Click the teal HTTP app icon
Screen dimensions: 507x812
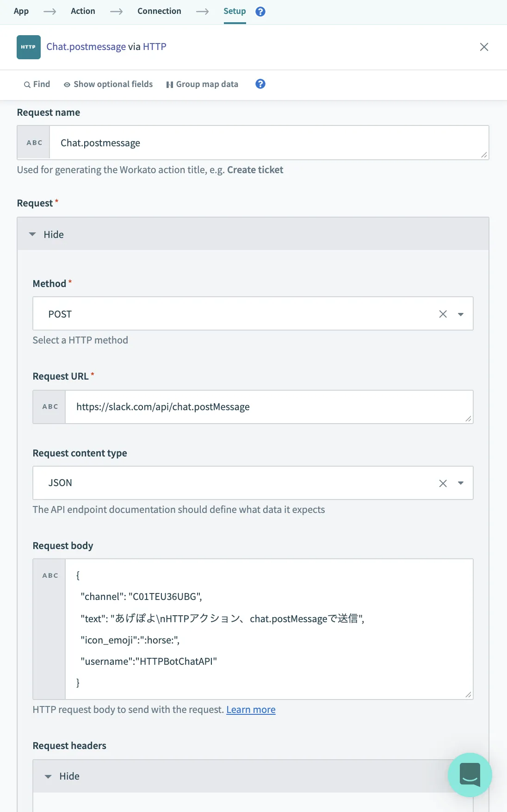(x=29, y=47)
